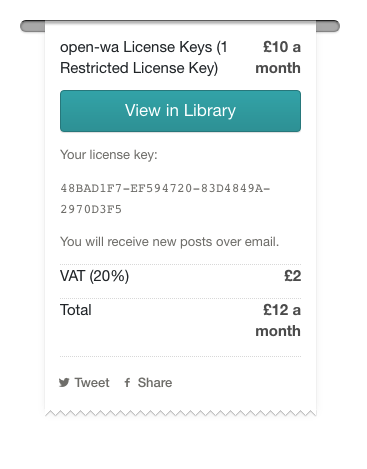Click the receive new posts email notice
The image size is (367, 469).
point(169,242)
